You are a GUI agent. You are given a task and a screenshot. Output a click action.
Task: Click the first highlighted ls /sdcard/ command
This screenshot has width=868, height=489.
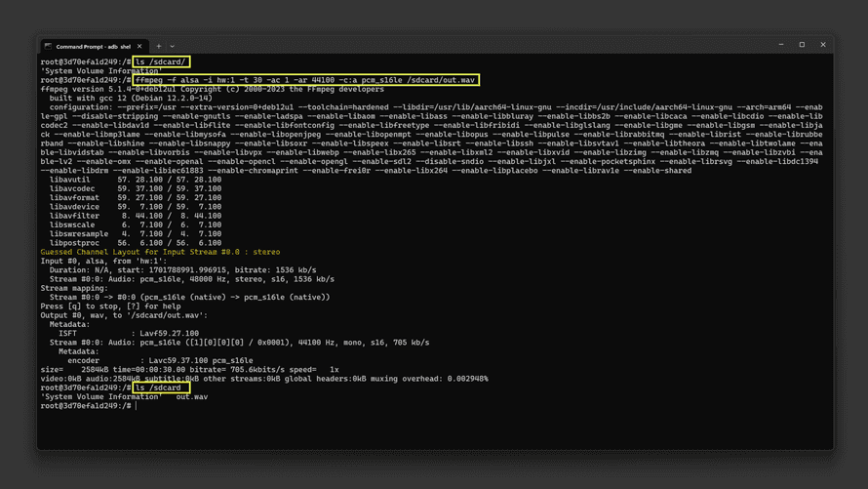point(162,61)
